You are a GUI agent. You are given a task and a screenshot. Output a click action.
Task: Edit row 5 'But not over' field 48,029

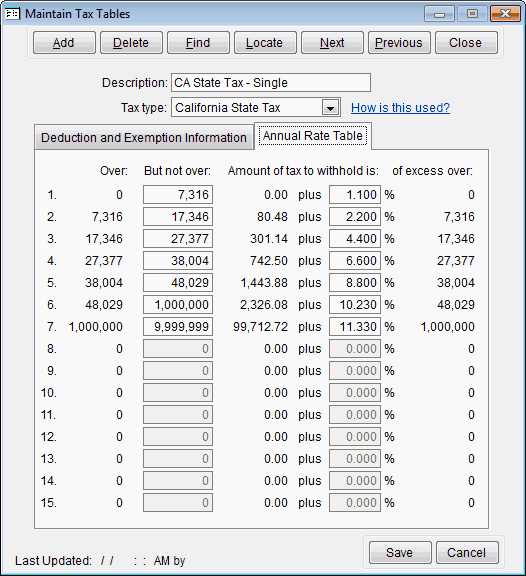tap(178, 283)
